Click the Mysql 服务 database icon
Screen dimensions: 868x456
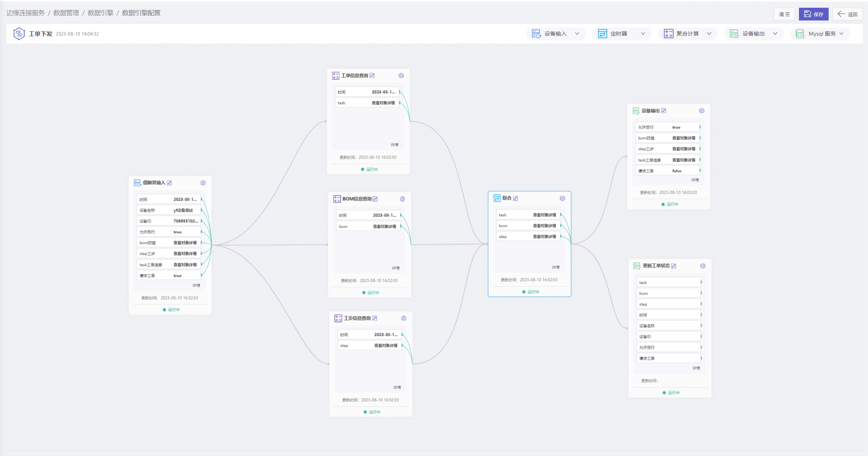pos(800,34)
